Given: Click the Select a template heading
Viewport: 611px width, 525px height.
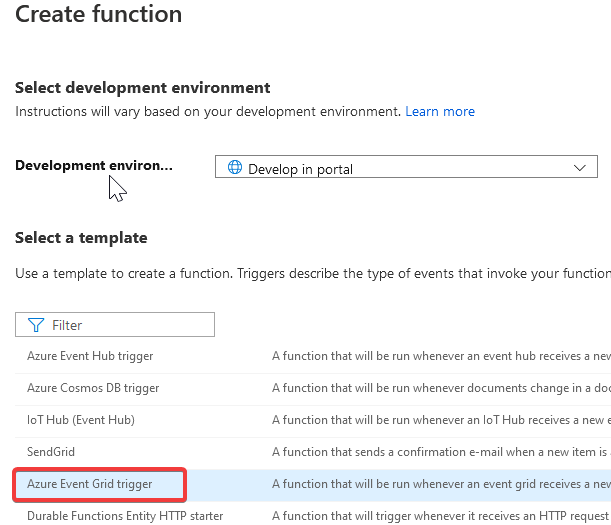Looking at the screenshot, I should 81,238.
